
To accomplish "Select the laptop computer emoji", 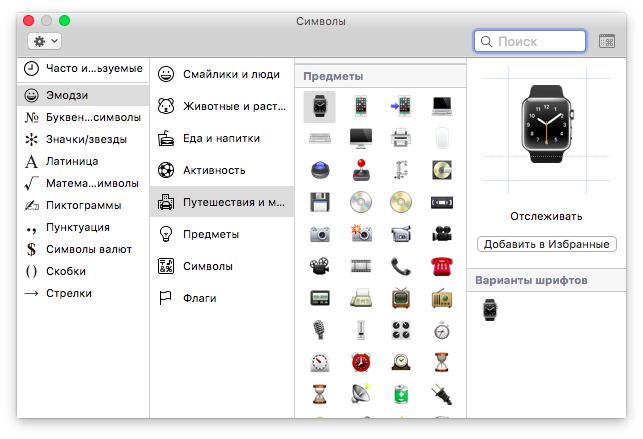I will (x=442, y=106).
